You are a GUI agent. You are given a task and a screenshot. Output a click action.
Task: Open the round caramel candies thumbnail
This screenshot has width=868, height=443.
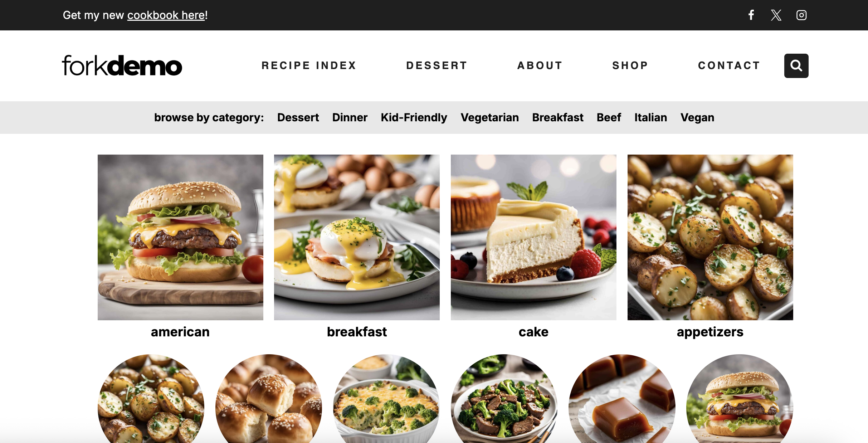pos(622,399)
